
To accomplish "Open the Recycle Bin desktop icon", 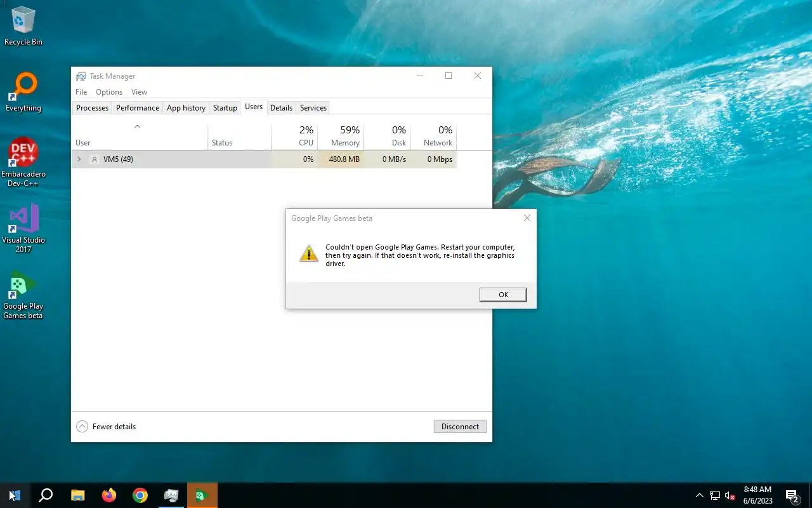I will tap(23, 26).
